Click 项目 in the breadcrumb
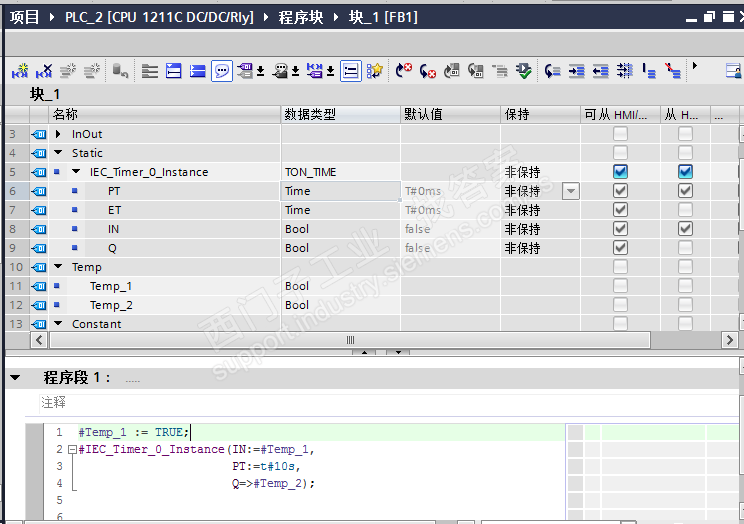This screenshot has height=524, width=744. (24, 18)
